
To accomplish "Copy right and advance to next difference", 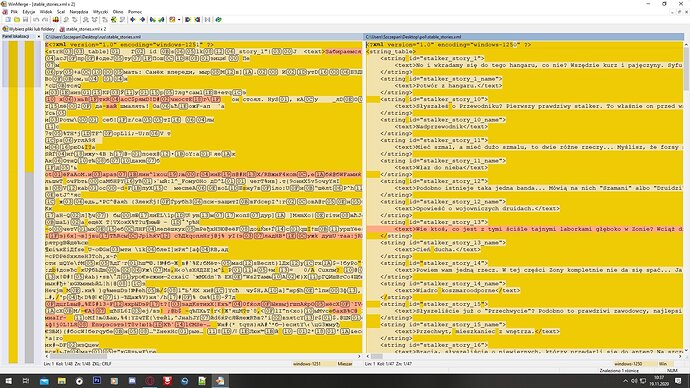I will (x=153, y=20).
